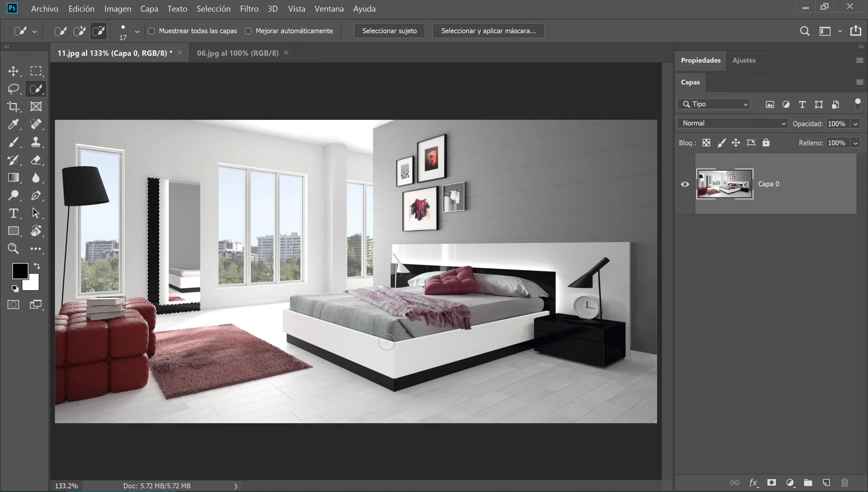Reset default foreground and background colors
Viewport: 868px width, 492px height.
click(15, 288)
